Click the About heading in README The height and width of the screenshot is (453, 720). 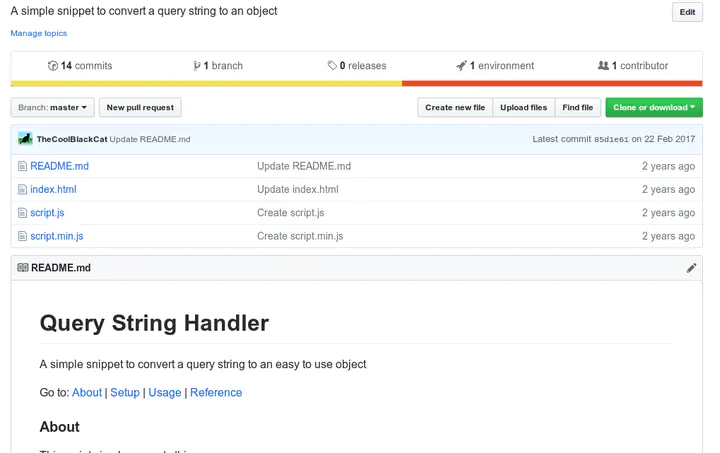coord(59,427)
